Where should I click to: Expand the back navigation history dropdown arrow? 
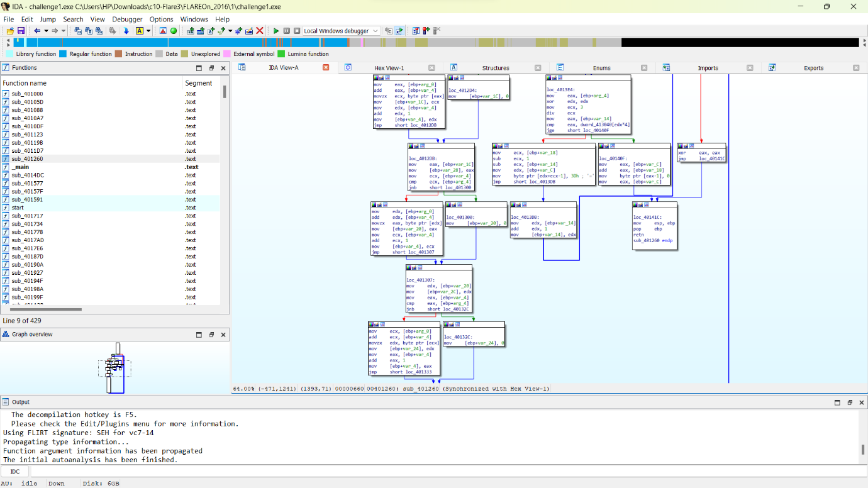pos(46,31)
